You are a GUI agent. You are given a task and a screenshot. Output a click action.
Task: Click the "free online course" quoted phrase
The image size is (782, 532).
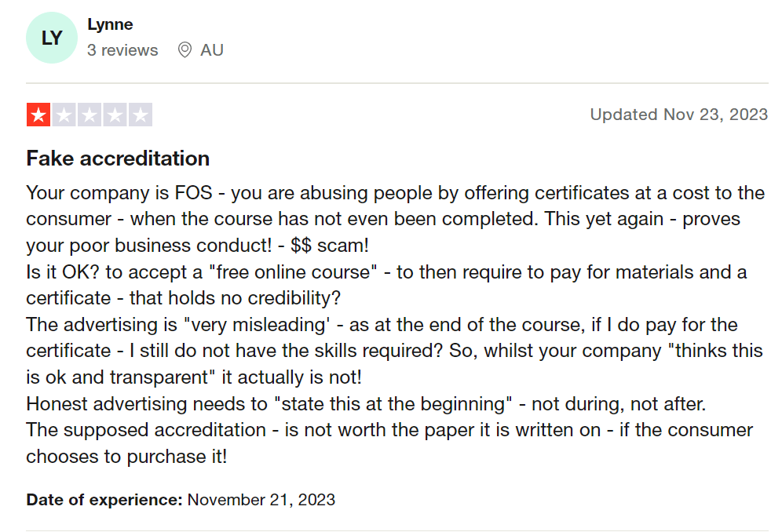pos(301,272)
